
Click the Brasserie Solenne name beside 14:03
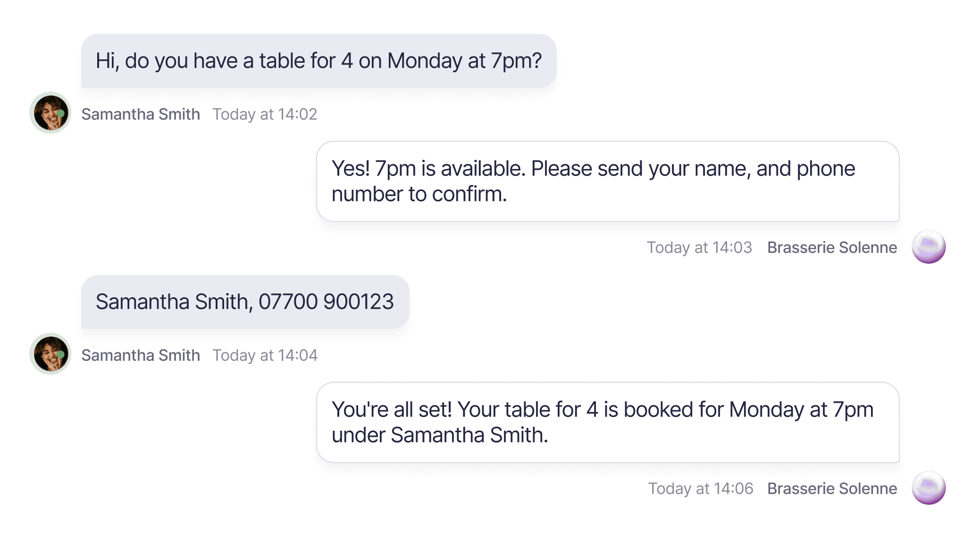pyautogui.click(x=832, y=248)
